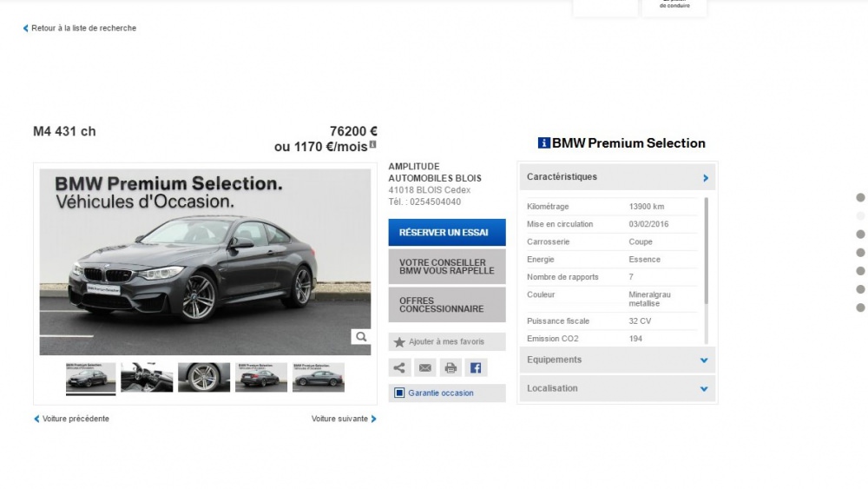The width and height of the screenshot is (868, 489).
Task: Click the bottom page navigation dot
Action: coord(860,307)
